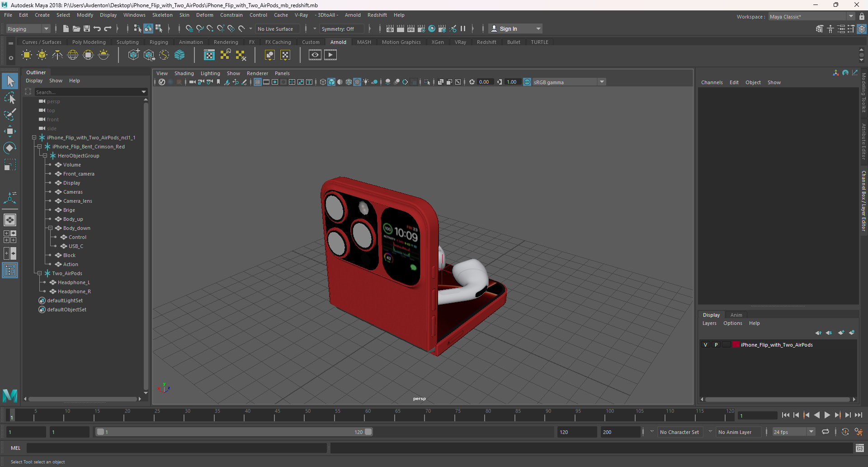This screenshot has width=868, height=467.
Task: Open the Rigging menu set dropdown
Action: pos(28,29)
